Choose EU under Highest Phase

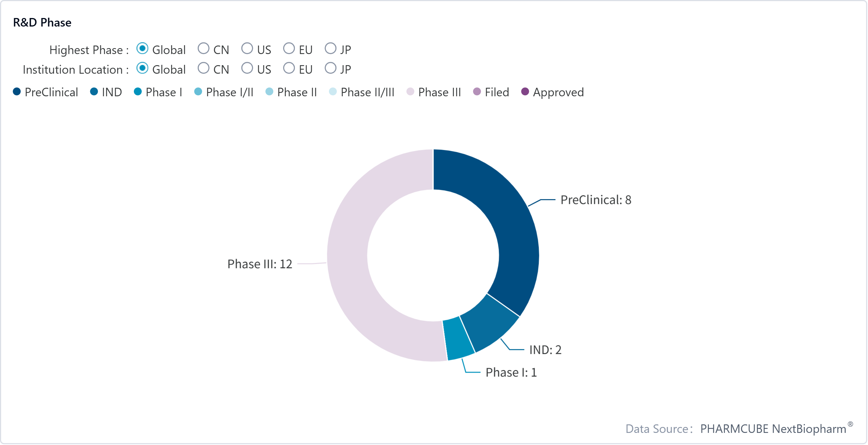289,48
